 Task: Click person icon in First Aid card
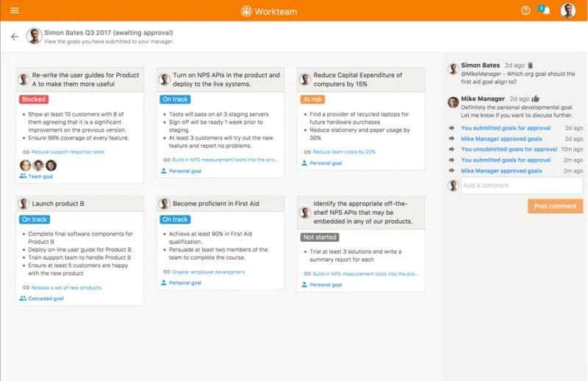(164, 282)
